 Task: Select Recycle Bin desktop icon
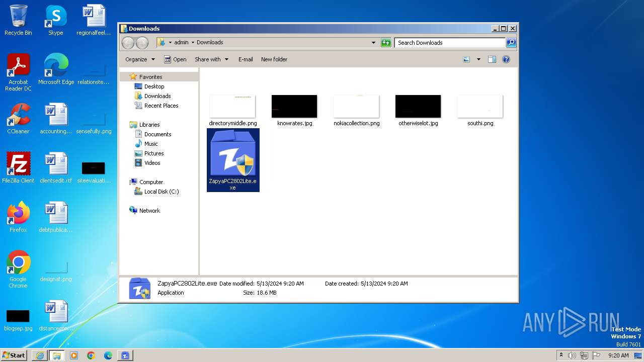point(18,20)
